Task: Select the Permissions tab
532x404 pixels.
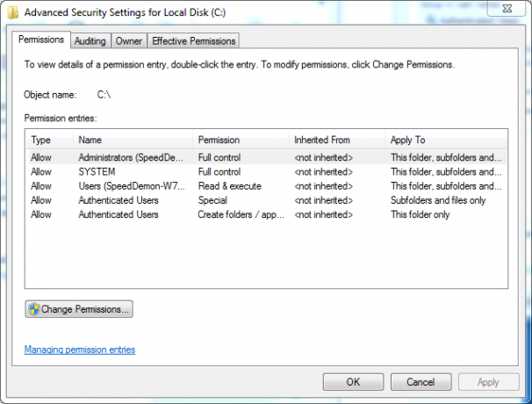Action: coord(41,40)
